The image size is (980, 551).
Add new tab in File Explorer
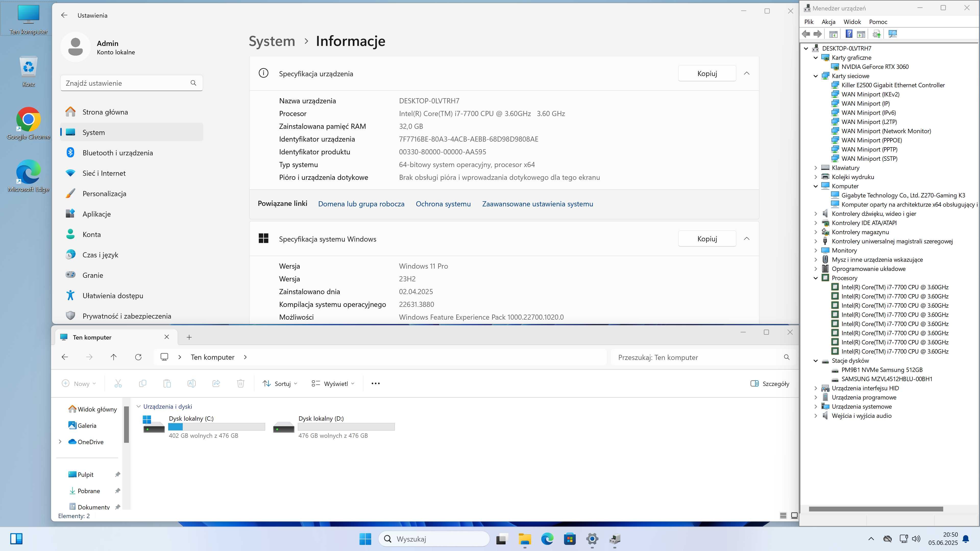[189, 337]
